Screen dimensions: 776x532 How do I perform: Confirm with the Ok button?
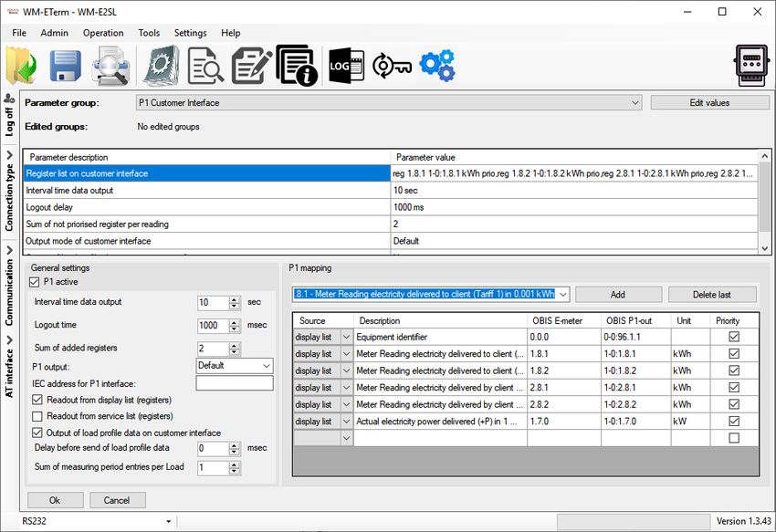click(55, 500)
